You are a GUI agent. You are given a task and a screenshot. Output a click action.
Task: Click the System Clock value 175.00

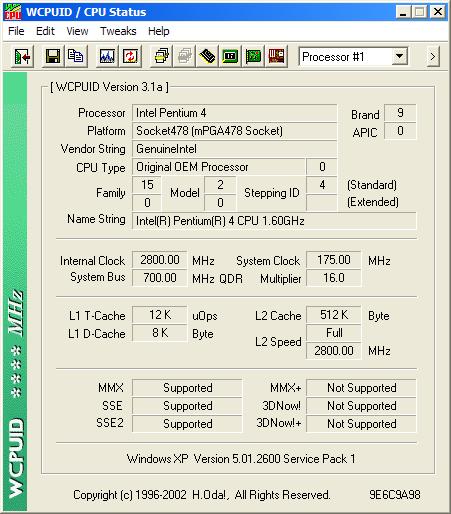pyautogui.click(x=333, y=260)
